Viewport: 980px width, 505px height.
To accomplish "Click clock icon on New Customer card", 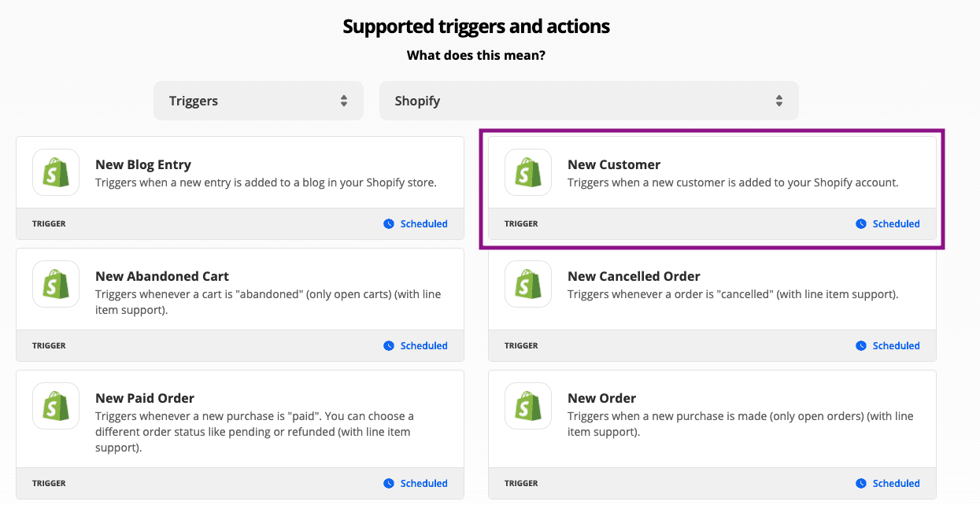I will 860,224.
